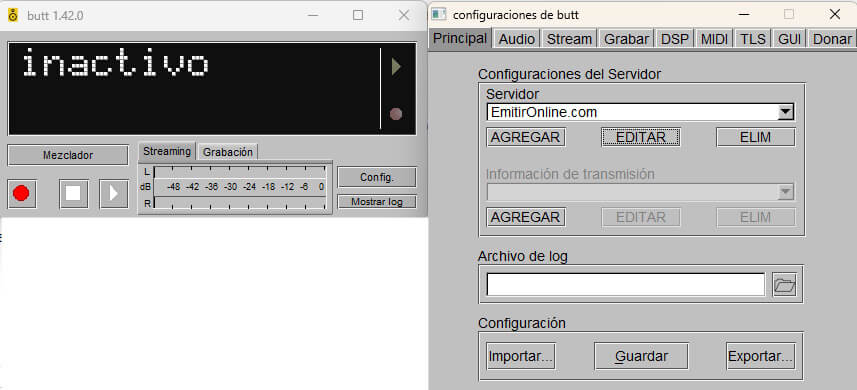This screenshot has height=390, width=857.
Task: Expand the Información de transmisión dropdown
Action: (785, 192)
